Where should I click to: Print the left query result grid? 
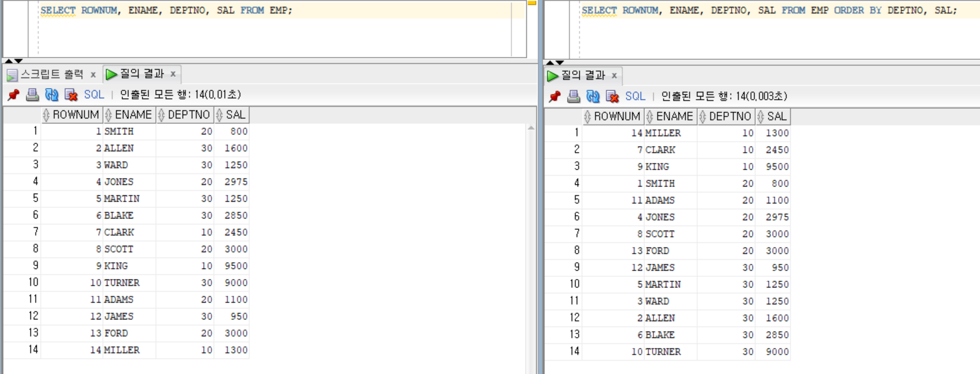32,95
